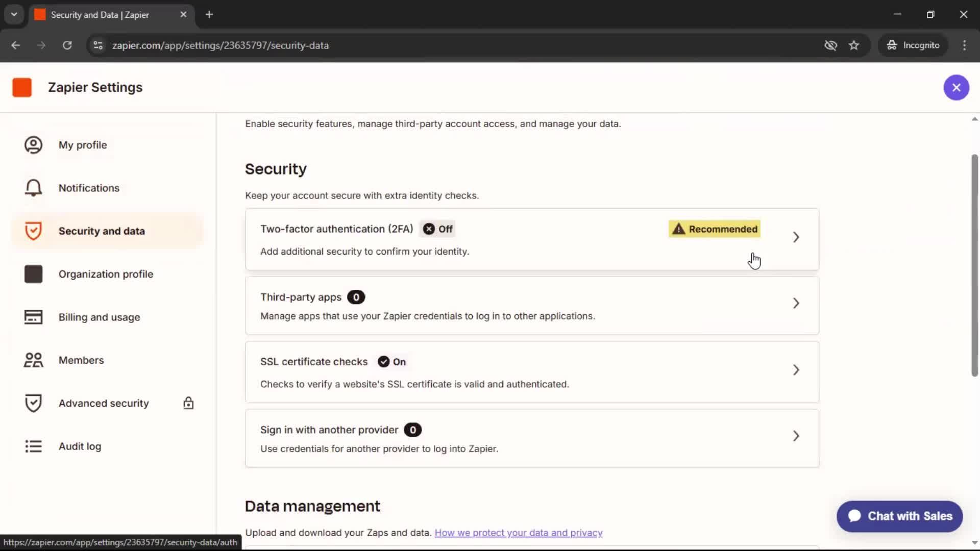The height and width of the screenshot is (551, 980).
Task: Click the Security and data shield icon
Action: point(33,231)
